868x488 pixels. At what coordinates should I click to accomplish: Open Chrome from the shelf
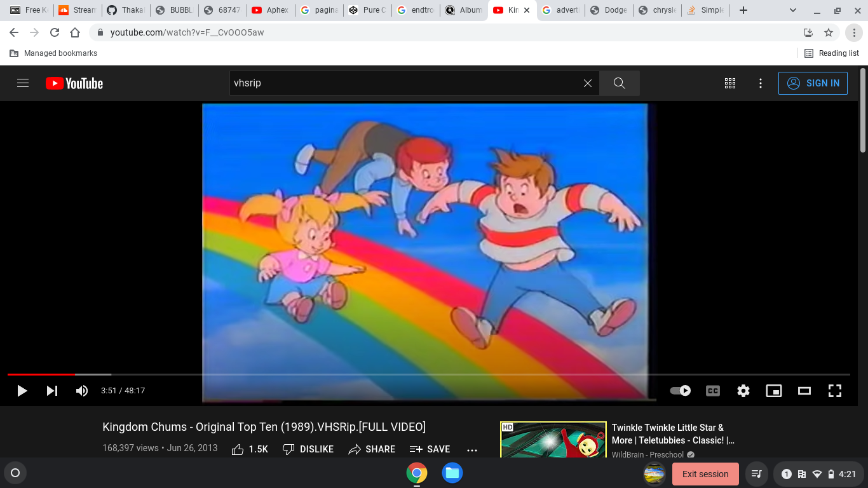pyautogui.click(x=417, y=473)
